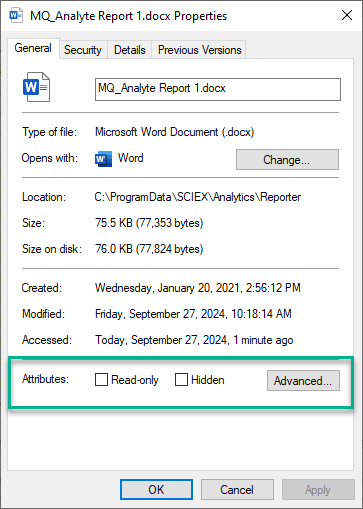Confirm with the OK button
Screen dimensions: 363x509
tap(156, 490)
